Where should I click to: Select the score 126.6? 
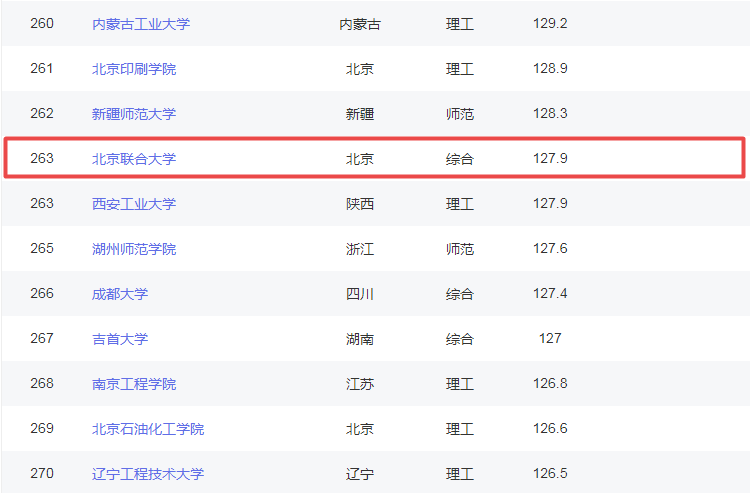[x=550, y=428]
